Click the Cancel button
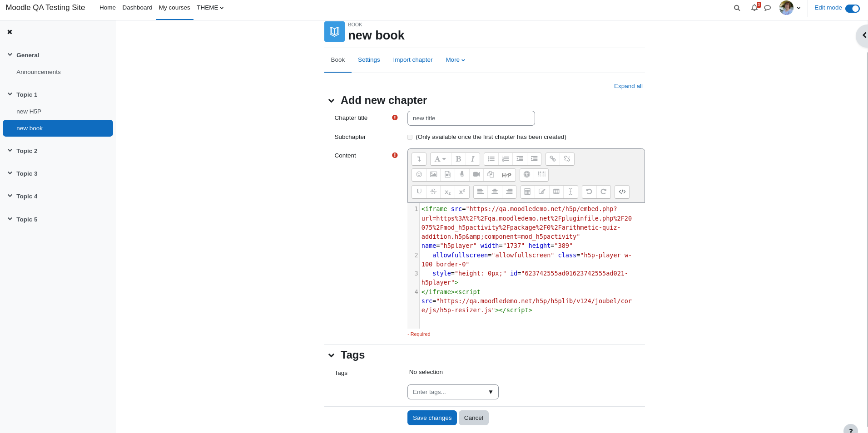This screenshot has height=433, width=868. 473,418
